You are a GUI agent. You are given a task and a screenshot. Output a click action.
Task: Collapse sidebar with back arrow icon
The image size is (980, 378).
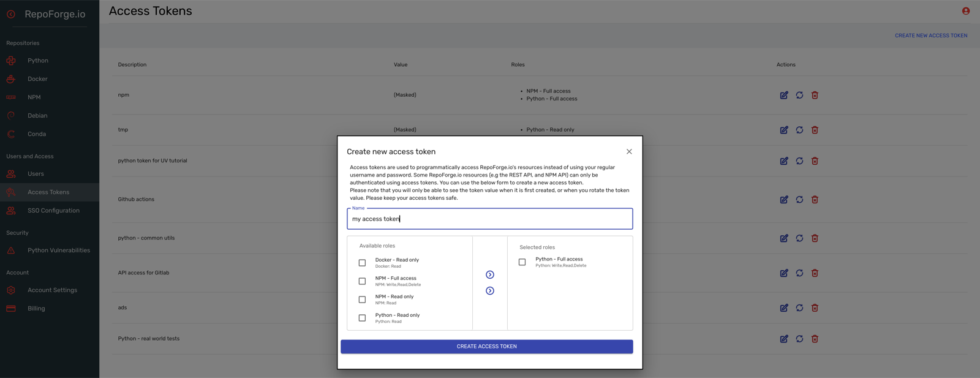tap(11, 14)
